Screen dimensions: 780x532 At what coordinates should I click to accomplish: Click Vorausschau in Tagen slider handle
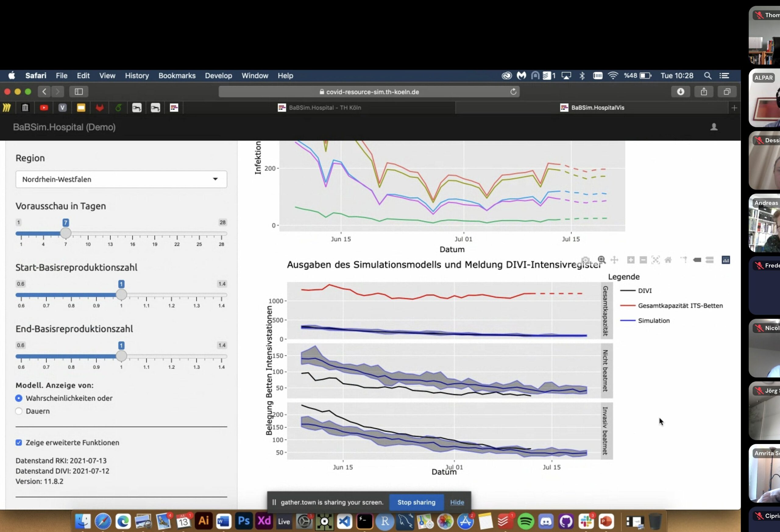pyautogui.click(x=66, y=233)
